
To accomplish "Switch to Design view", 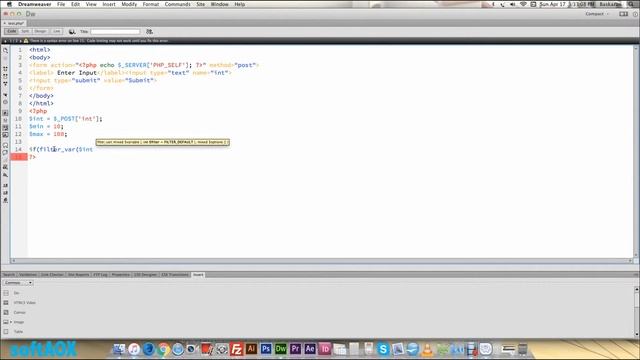I will 40,31.
